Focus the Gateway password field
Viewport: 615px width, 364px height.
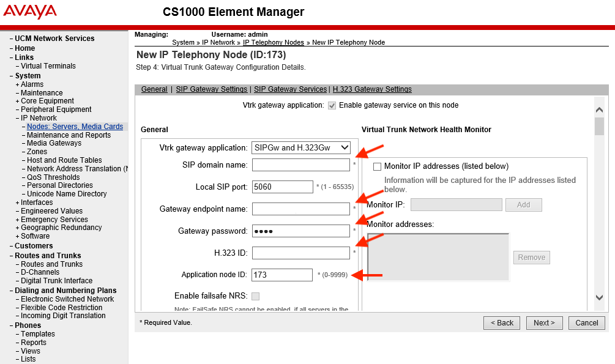point(301,231)
